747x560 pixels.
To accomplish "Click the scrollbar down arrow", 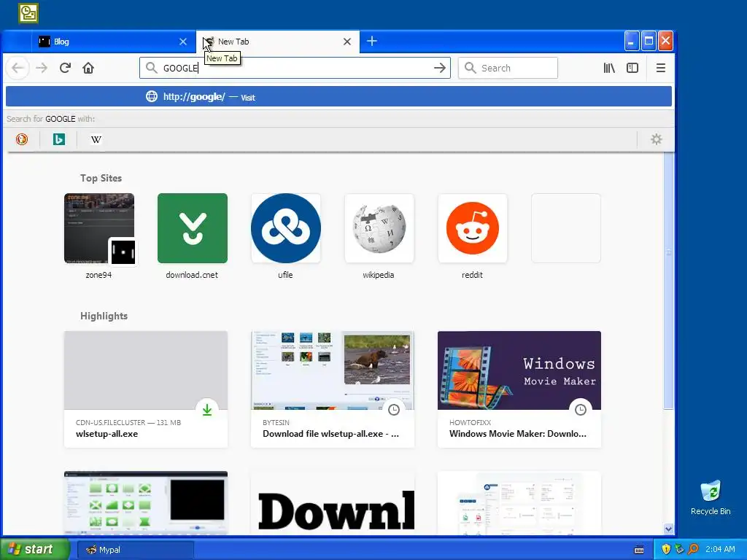I will click(668, 529).
